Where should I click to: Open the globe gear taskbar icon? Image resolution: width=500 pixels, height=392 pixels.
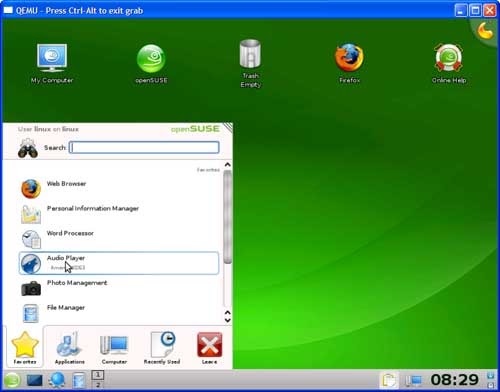tap(57, 380)
